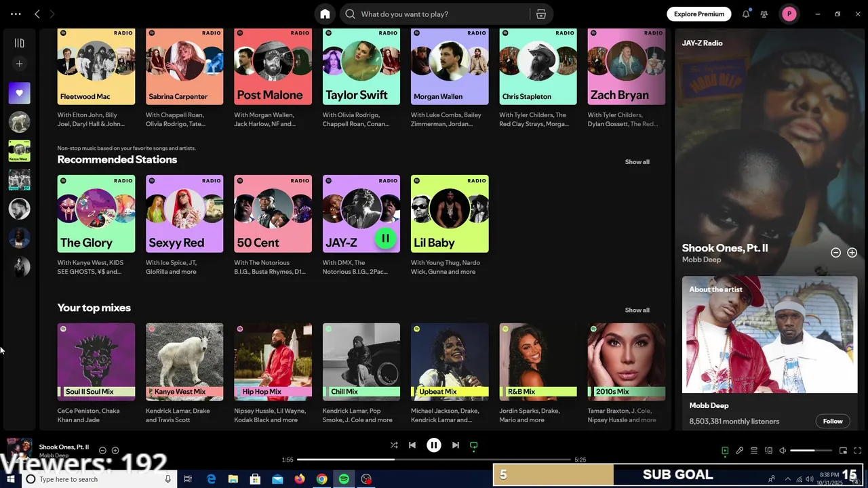Click the Windows taskbar search box
The image size is (868, 488).
coord(100,479)
